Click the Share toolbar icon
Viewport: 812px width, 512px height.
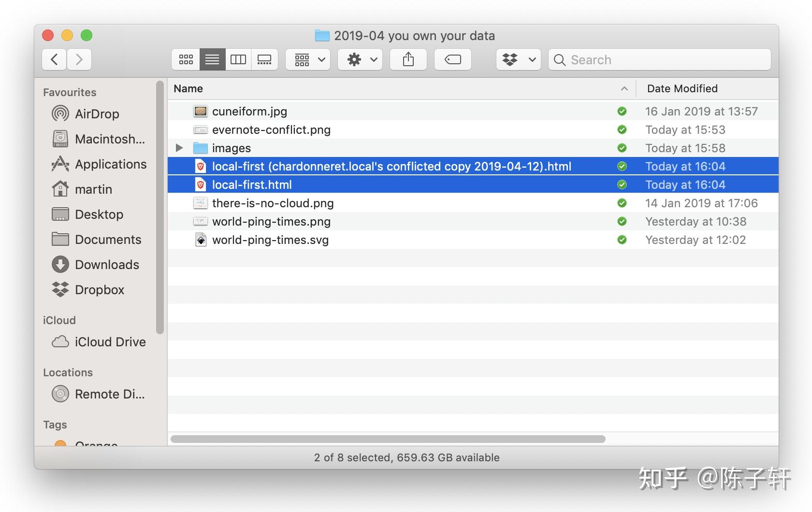pyautogui.click(x=408, y=59)
